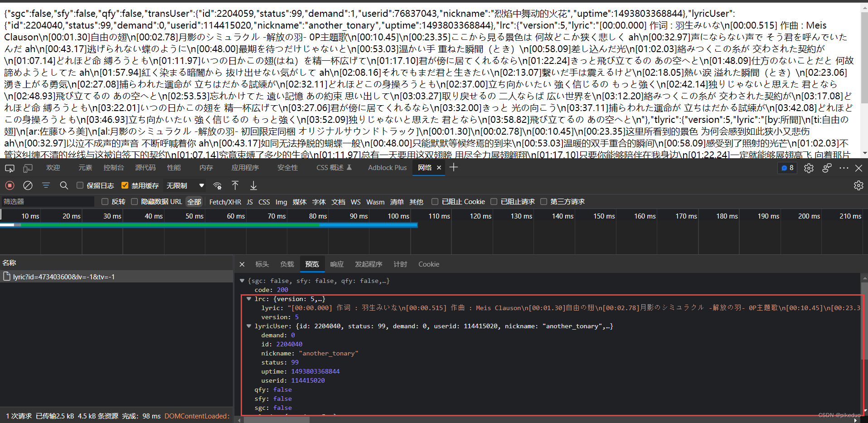Viewport: 868px width, 423px height.
Task: Open network panel settings gear
Action: pyautogui.click(x=858, y=185)
